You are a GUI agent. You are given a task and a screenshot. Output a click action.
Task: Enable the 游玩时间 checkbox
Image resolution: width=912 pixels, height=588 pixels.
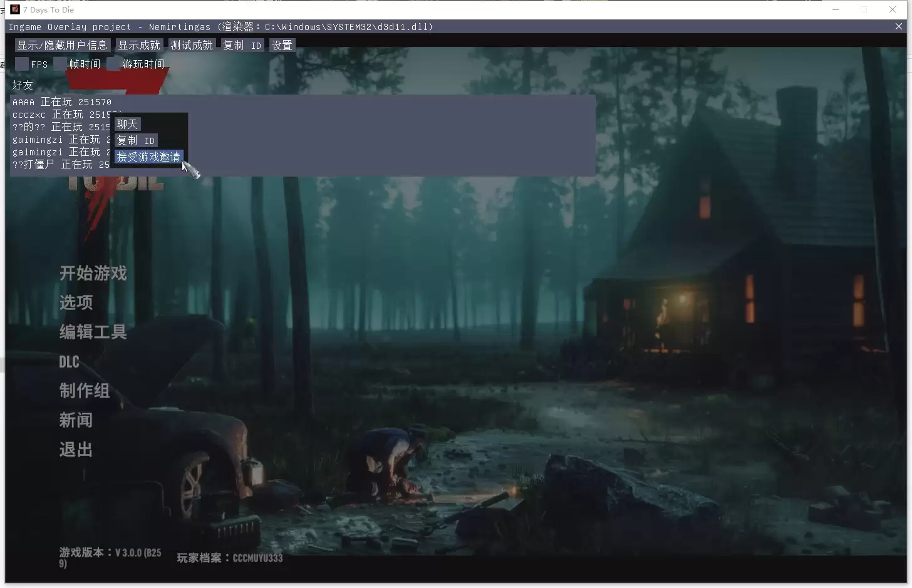pos(113,64)
